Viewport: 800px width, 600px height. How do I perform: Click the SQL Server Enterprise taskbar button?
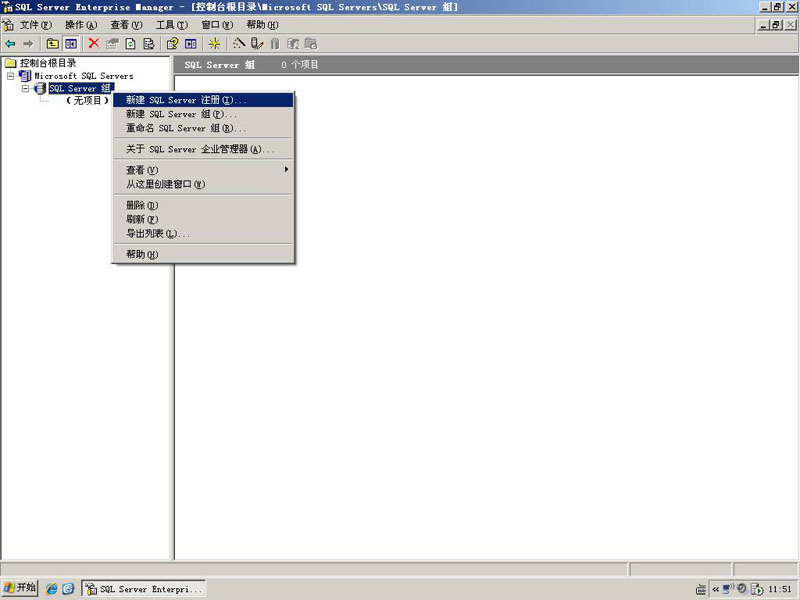point(144,589)
